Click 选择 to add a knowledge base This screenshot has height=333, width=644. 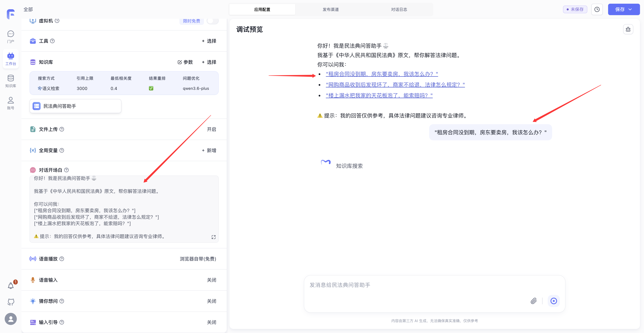click(x=209, y=62)
